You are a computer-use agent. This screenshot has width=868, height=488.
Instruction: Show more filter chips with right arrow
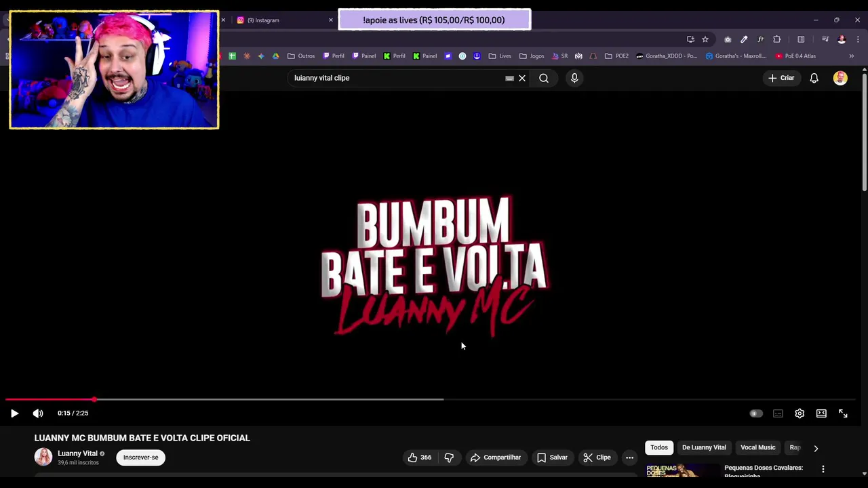(816, 448)
